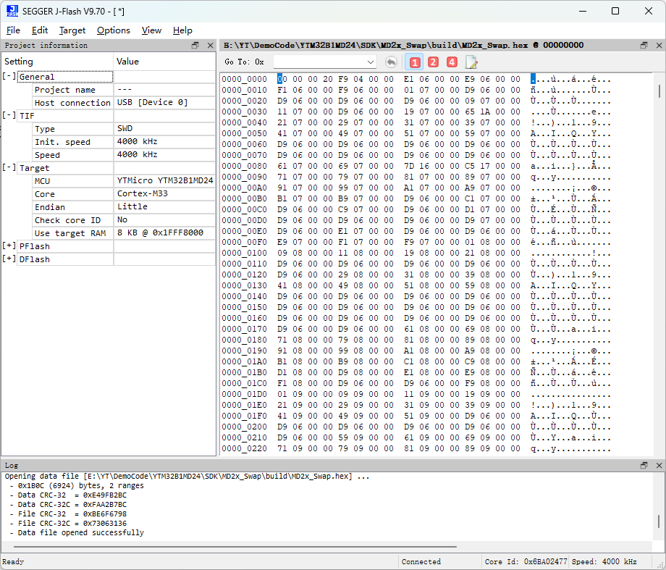The image size is (666, 570).
Task: Click the Go To address input field
Action: [320, 62]
